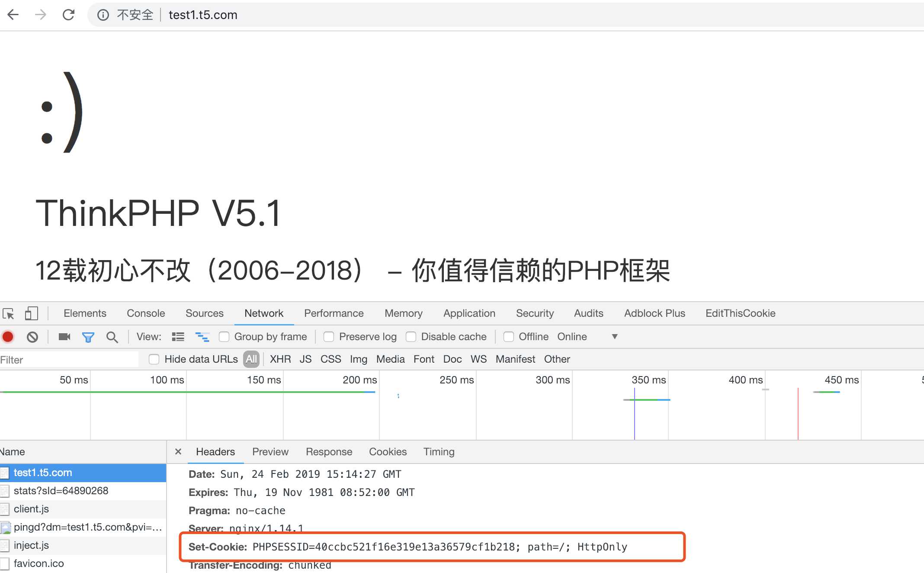Filter requests by Other
This screenshot has height=573, width=924.
coord(557,359)
